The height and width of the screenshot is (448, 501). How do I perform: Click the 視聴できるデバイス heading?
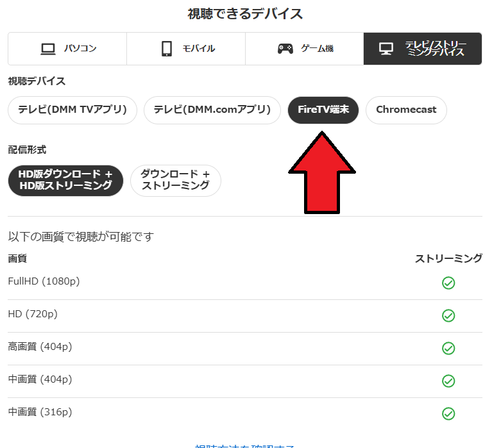245,13
